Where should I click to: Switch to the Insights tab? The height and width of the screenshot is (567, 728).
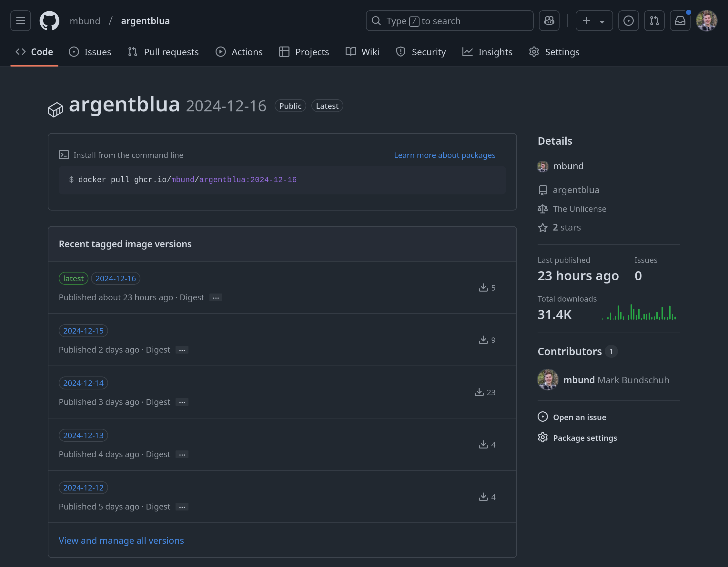coord(487,52)
